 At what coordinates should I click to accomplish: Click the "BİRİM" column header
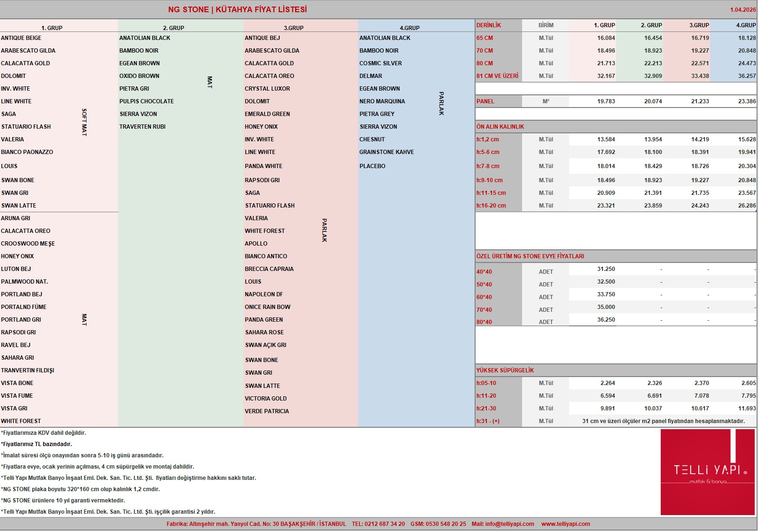click(546, 25)
